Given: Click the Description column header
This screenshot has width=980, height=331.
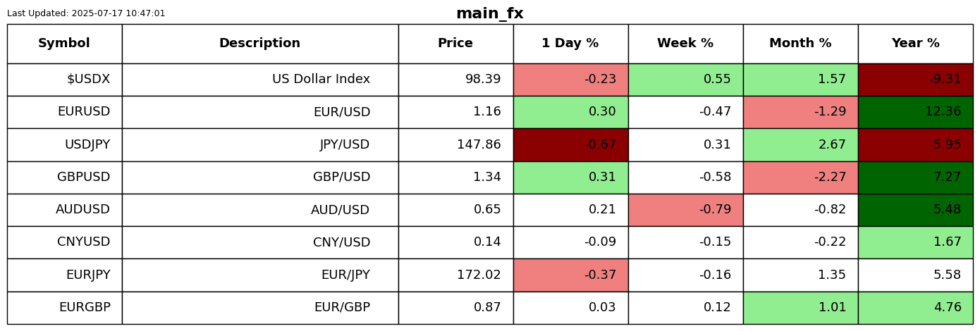Looking at the screenshot, I should pyautogui.click(x=259, y=44).
